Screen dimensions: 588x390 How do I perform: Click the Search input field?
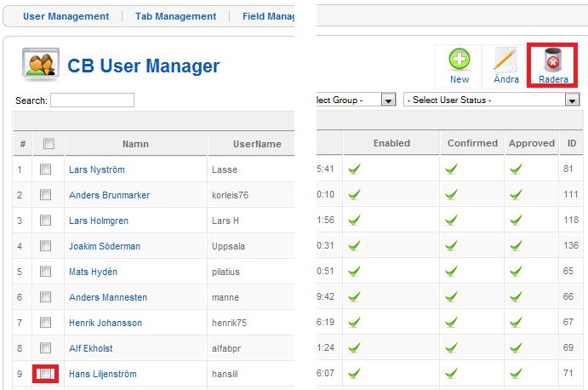pyautogui.click(x=92, y=100)
